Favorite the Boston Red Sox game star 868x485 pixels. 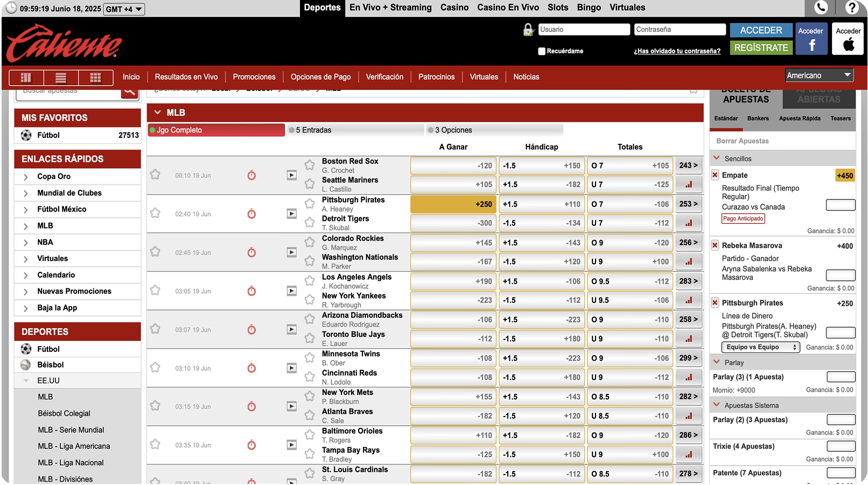[155, 175]
